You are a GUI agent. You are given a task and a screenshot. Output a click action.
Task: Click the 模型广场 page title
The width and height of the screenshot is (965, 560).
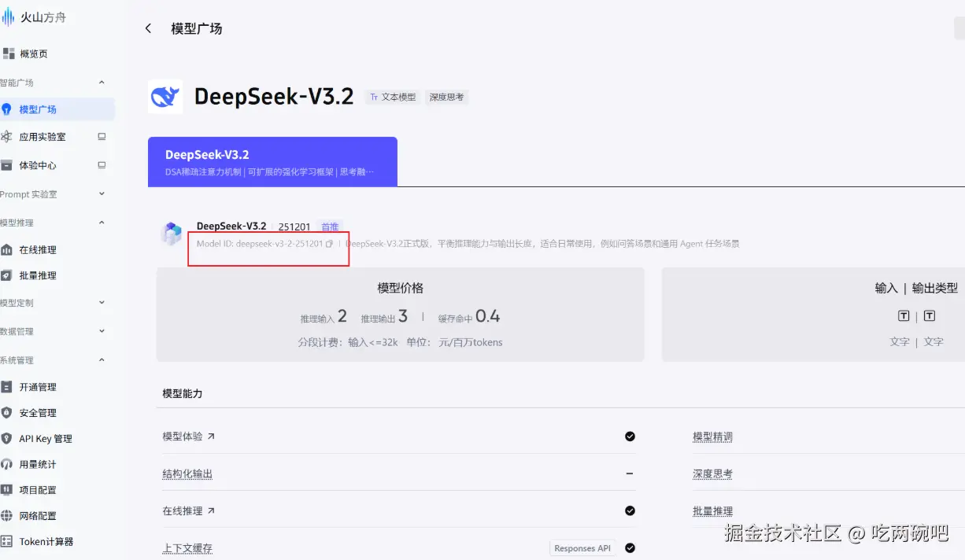click(x=197, y=28)
